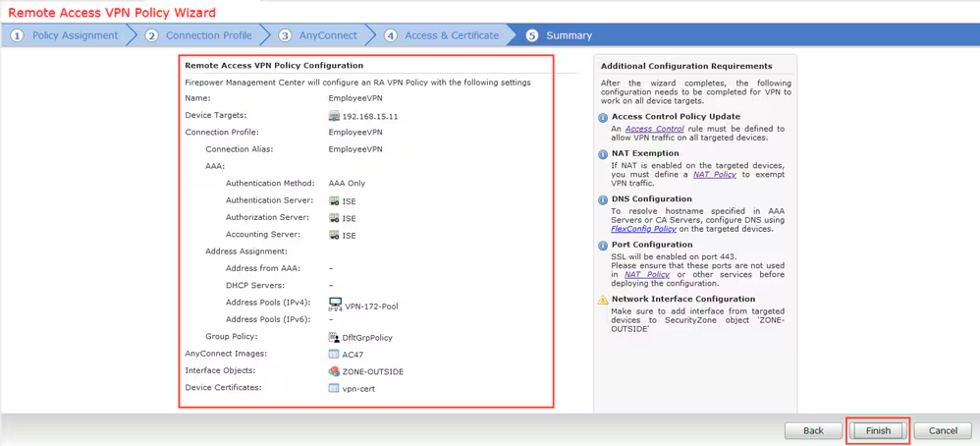Click the device icon beside 192.168.15.11
This screenshot has height=446, width=980.
(334, 116)
